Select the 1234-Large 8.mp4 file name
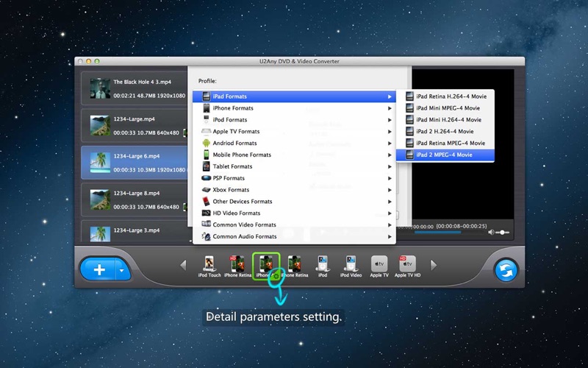 click(137, 194)
